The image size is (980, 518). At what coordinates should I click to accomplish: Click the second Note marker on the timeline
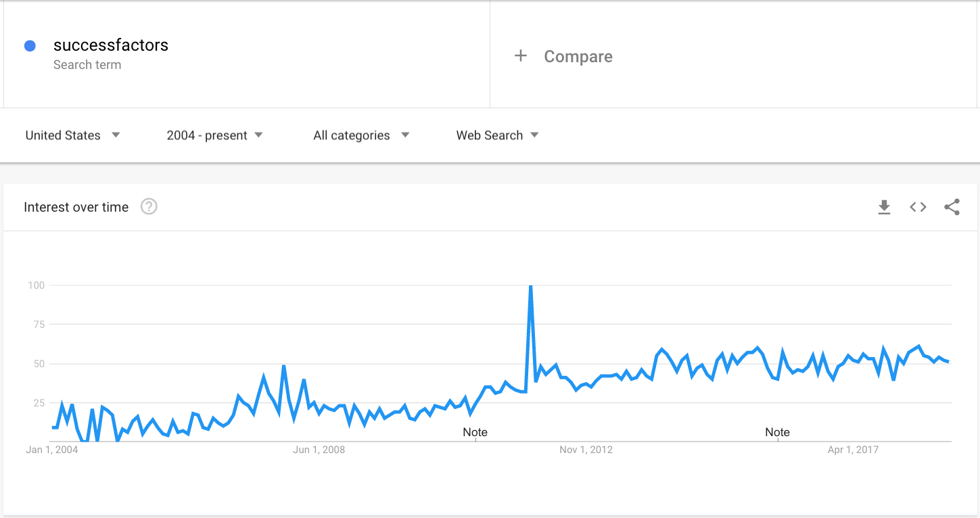point(777,432)
